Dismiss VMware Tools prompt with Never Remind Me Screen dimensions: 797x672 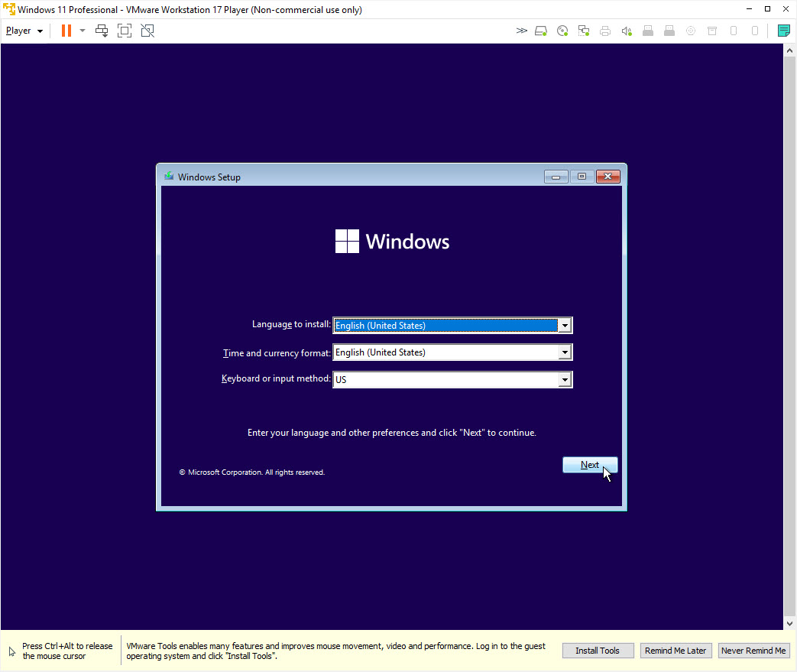pyautogui.click(x=753, y=650)
